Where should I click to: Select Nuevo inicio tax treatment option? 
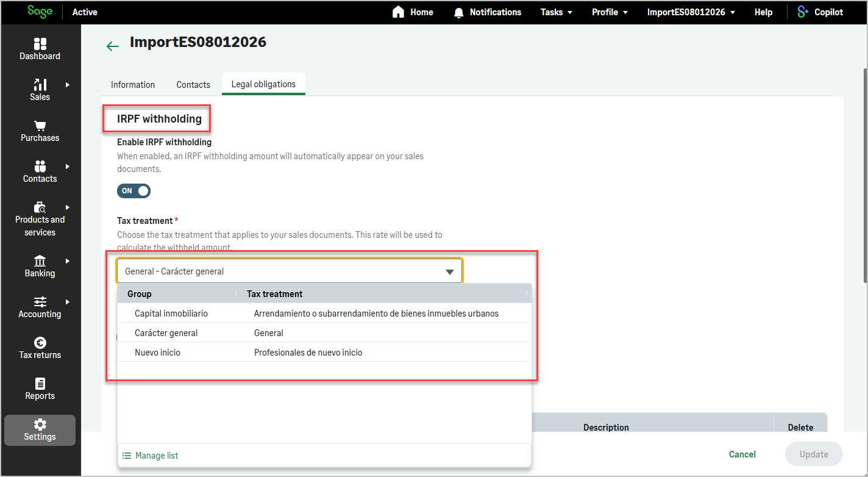[323, 353]
